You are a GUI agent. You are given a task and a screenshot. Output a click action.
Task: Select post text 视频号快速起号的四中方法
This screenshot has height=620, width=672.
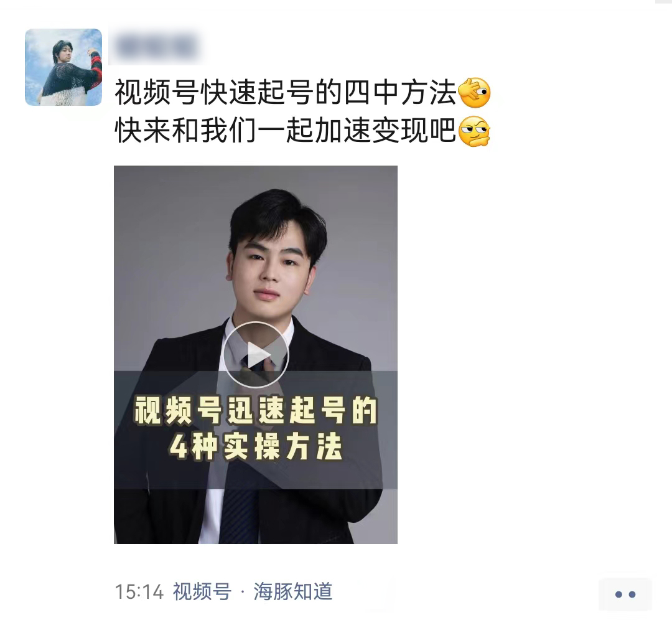[x=286, y=93]
